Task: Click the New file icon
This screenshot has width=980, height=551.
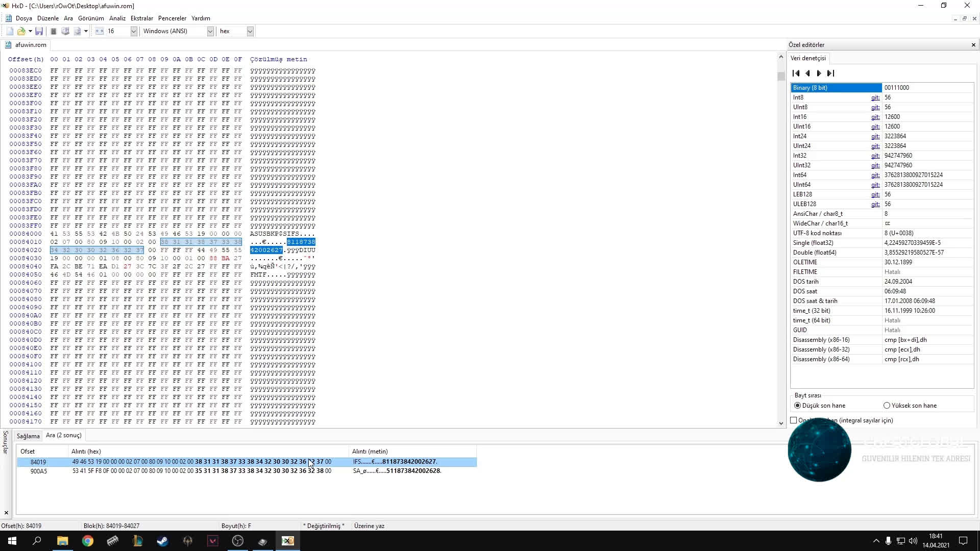Action: point(10,31)
